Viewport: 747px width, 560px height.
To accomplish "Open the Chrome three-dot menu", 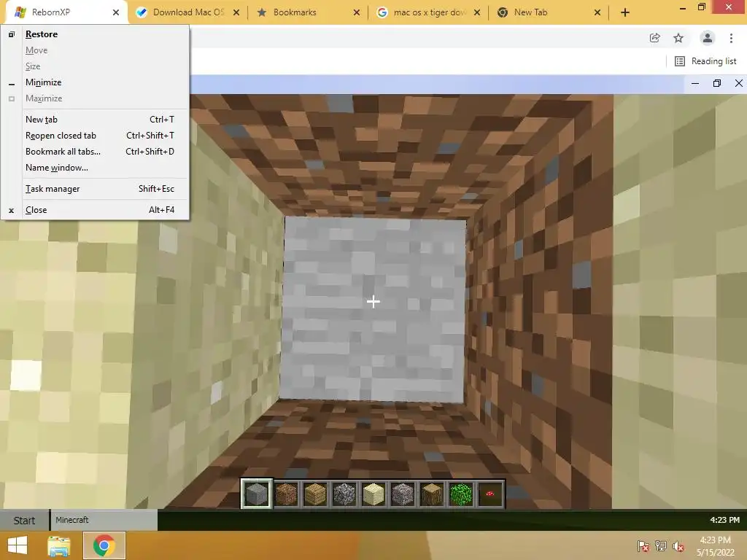I will click(731, 38).
